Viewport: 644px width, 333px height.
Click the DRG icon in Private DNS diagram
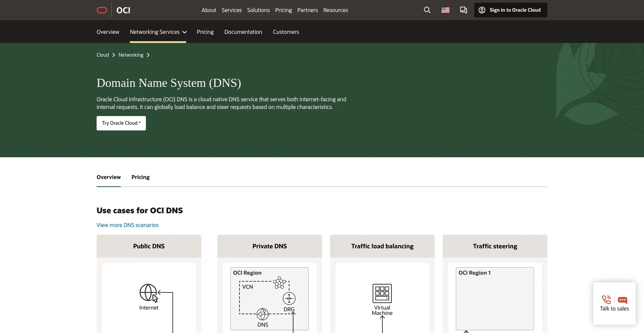tap(289, 298)
